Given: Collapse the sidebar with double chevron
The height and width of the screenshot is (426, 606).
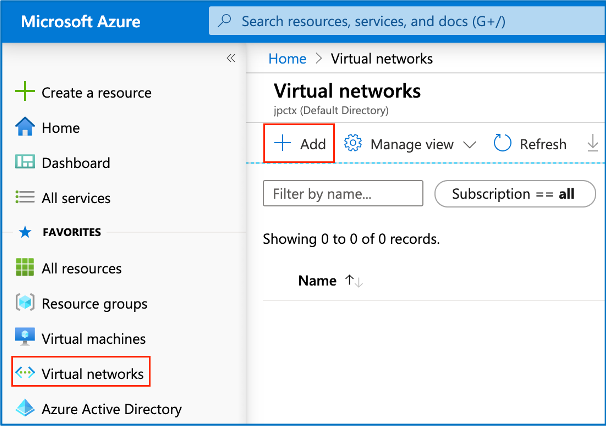Looking at the screenshot, I should pos(231,58).
